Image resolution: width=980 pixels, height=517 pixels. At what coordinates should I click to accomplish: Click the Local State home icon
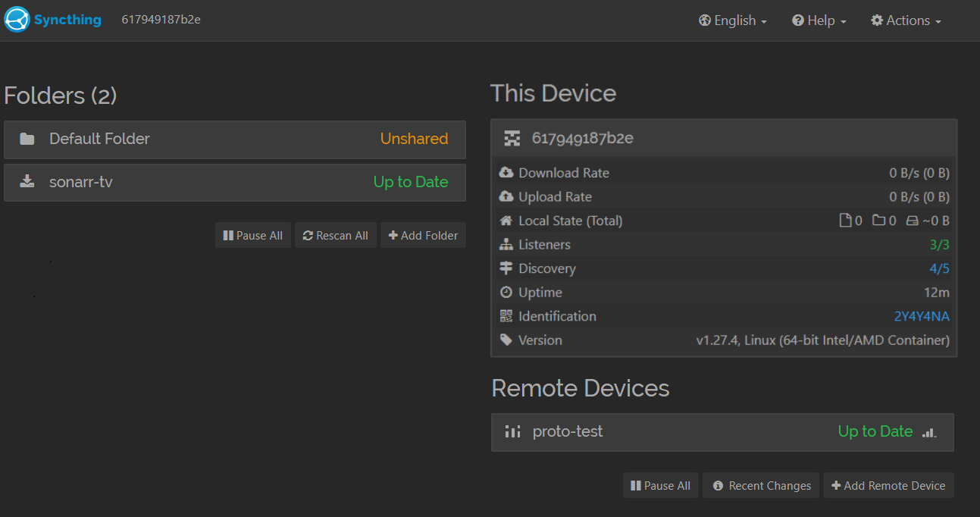(506, 221)
